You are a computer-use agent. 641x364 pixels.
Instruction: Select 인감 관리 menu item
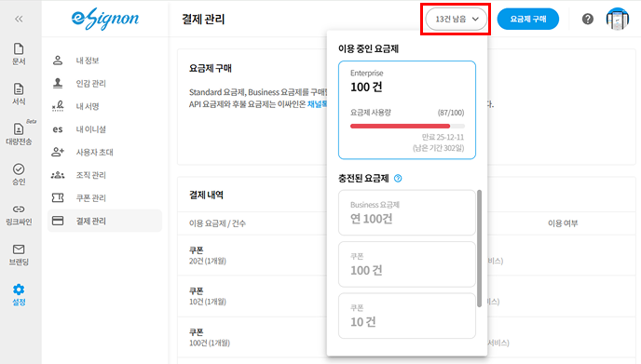coord(104,84)
